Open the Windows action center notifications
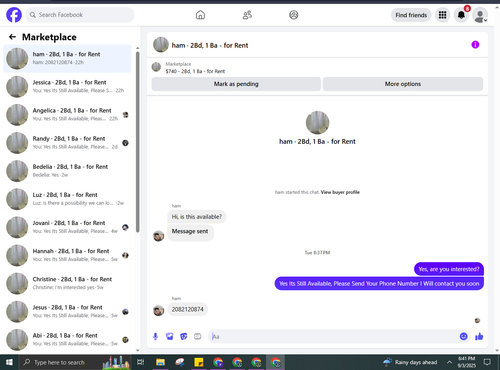 coord(487,362)
